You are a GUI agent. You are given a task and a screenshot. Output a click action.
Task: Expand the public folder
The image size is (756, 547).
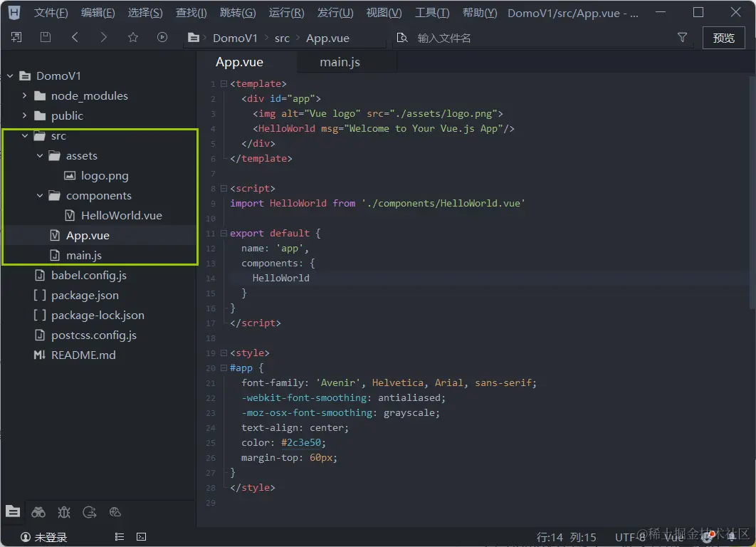coord(25,116)
